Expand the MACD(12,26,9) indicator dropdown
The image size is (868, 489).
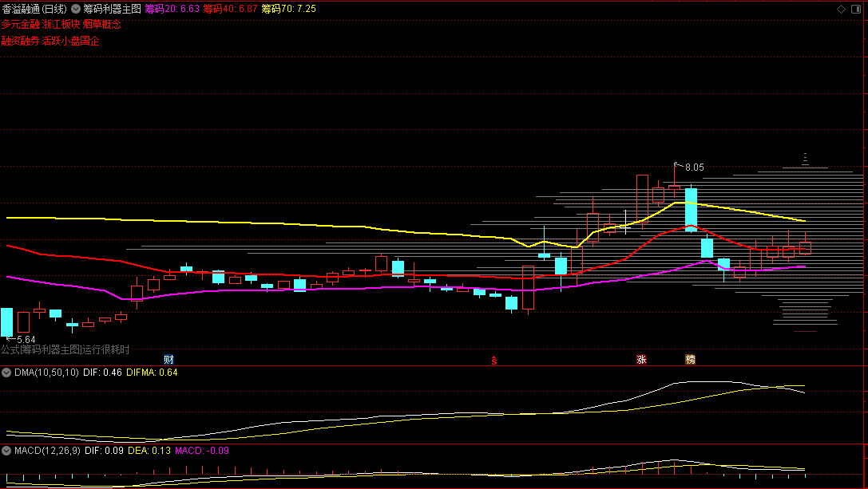coord(6,451)
